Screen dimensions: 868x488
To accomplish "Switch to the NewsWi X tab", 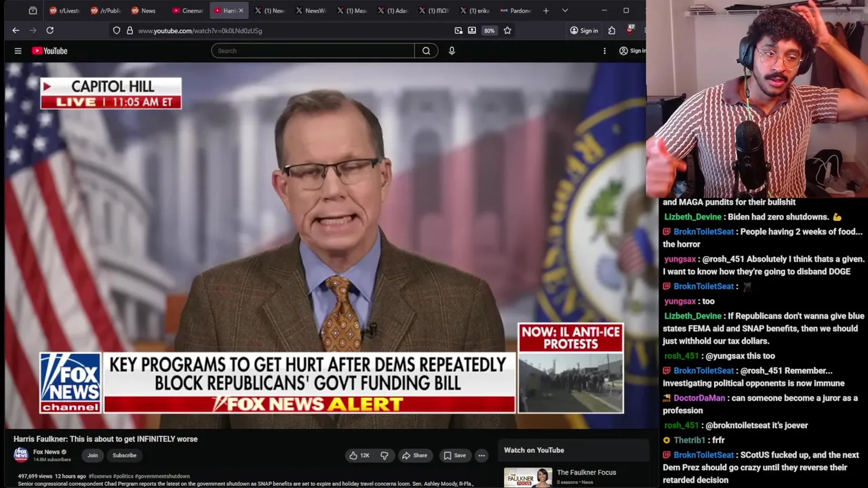I will (x=311, y=11).
